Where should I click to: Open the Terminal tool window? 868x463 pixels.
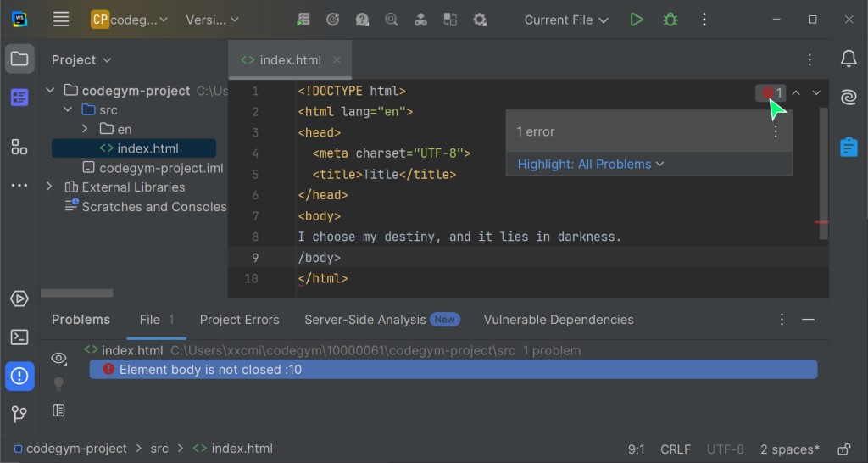pos(19,337)
